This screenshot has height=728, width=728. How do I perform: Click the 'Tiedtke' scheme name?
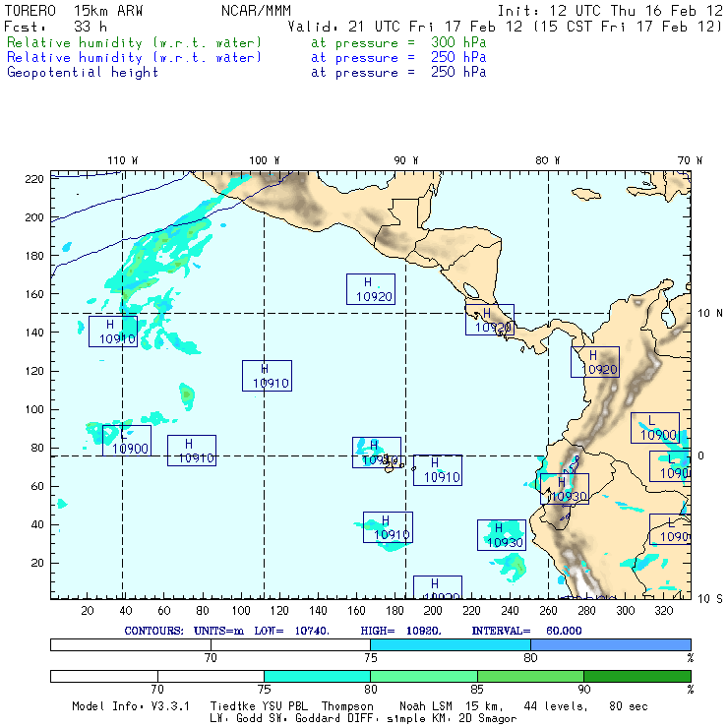coord(233,706)
